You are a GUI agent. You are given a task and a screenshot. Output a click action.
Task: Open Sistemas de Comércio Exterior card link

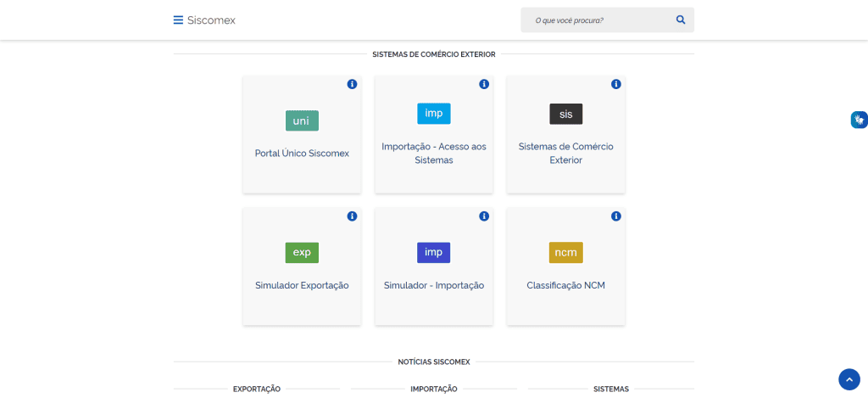coord(565,154)
